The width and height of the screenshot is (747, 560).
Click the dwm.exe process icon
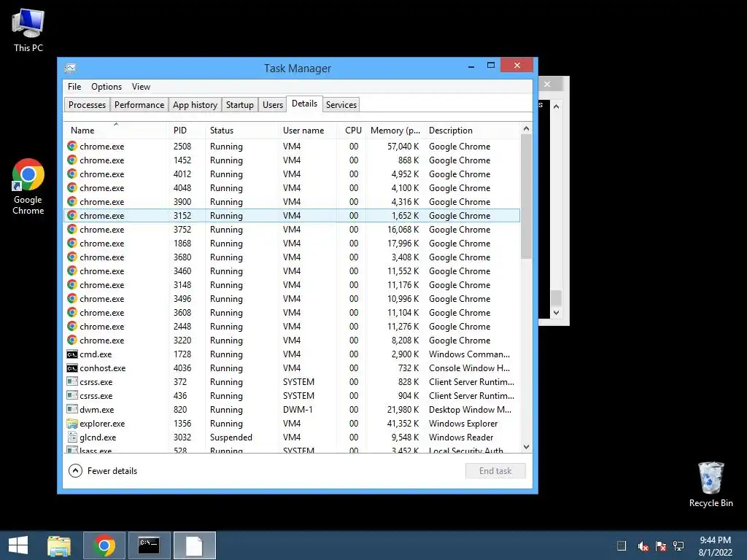pos(72,410)
